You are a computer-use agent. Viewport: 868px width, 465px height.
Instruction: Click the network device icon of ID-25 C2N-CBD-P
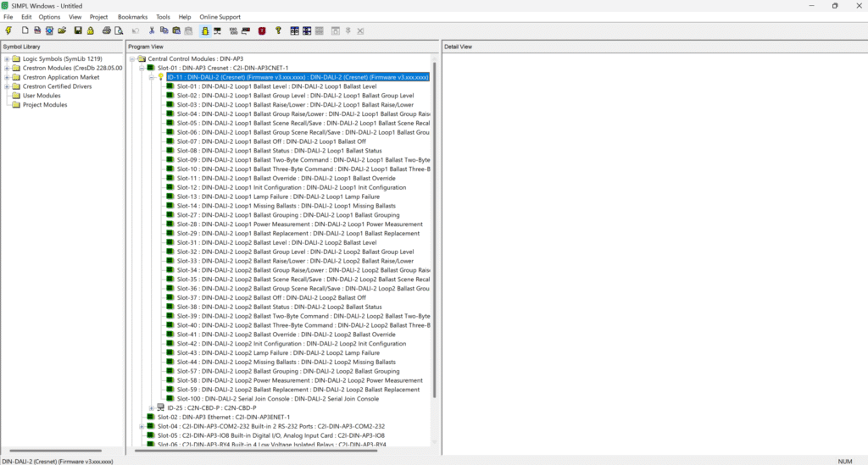click(x=161, y=407)
